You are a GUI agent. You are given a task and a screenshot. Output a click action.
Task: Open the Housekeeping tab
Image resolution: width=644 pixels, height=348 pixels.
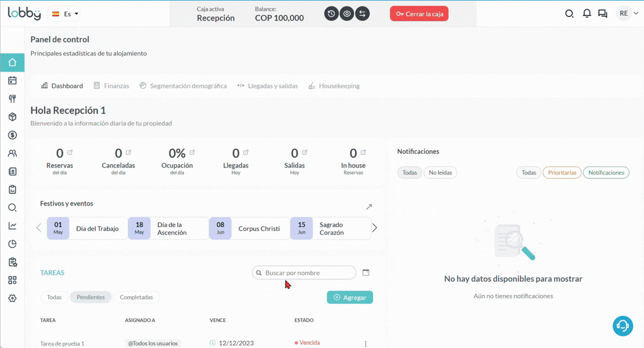point(334,86)
